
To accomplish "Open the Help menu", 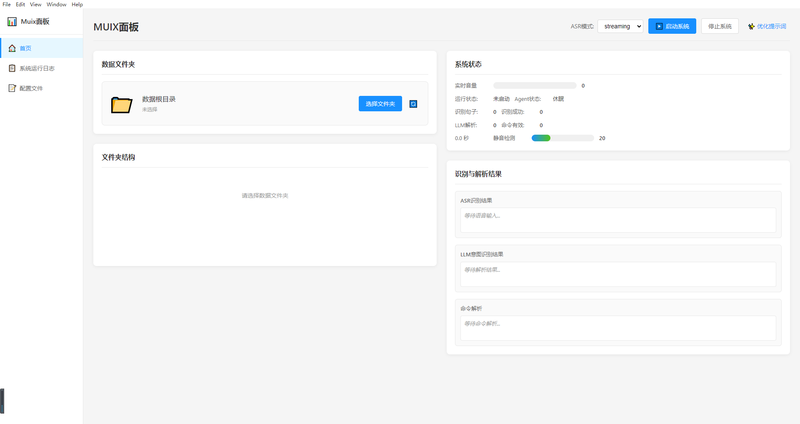I will pos(77,4).
